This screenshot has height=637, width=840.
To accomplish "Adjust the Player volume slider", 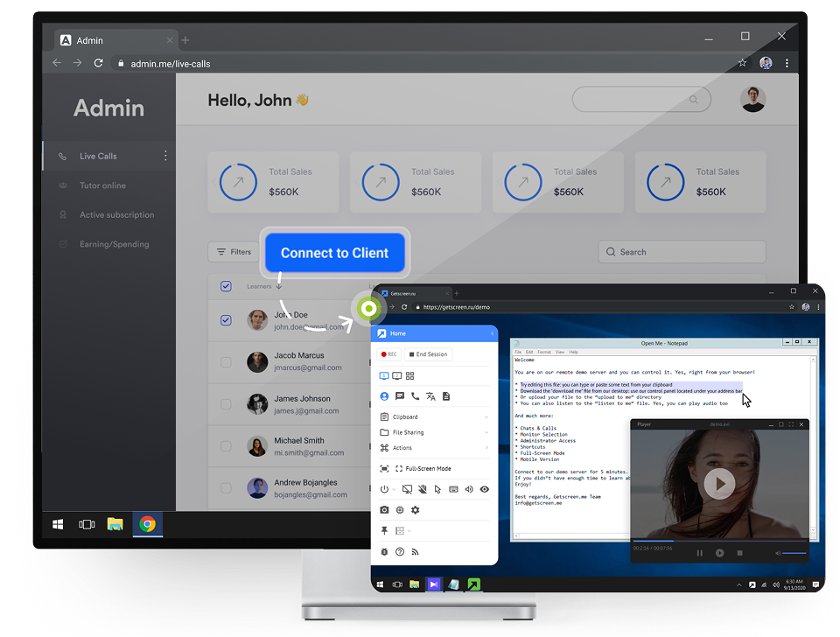I will tap(794, 553).
